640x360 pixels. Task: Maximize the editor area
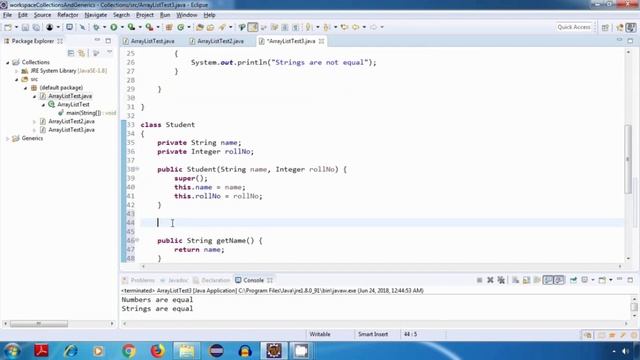[630, 41]
